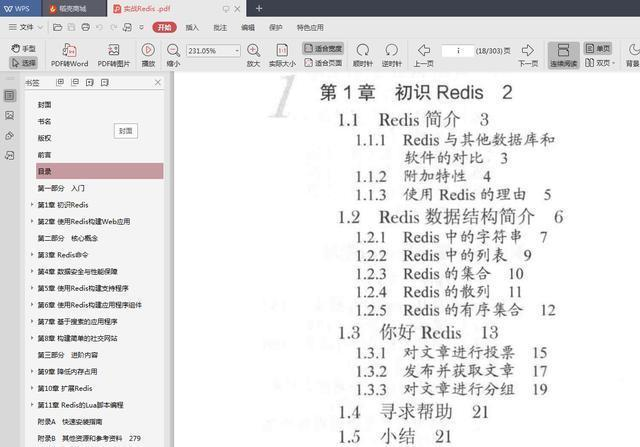
Task: Click the page number input field
Action: tap(458, 51)
